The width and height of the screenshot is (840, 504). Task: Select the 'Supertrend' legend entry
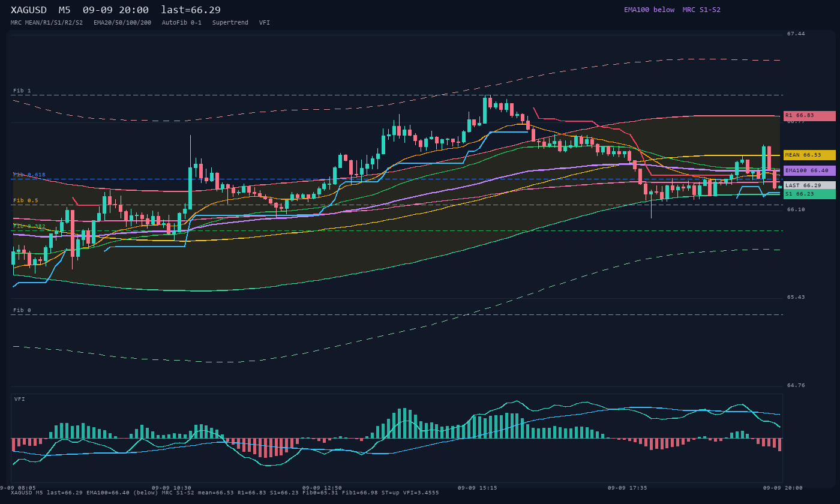[x=230, y=22]
